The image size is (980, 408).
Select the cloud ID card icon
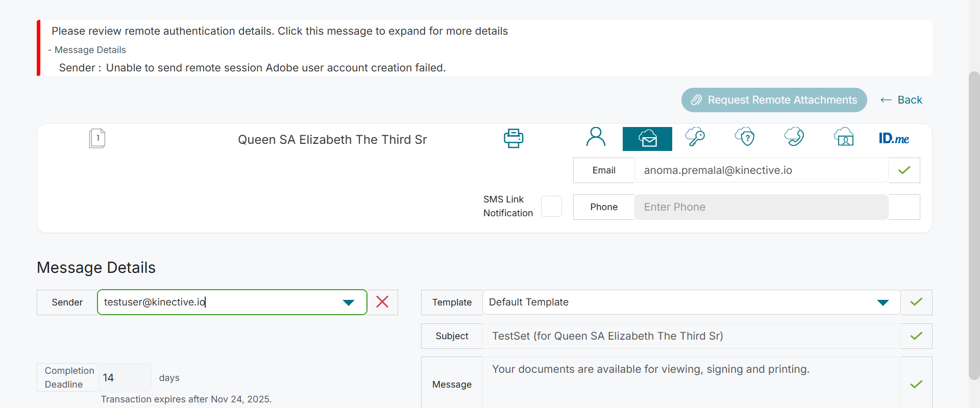tap(844, 137)
